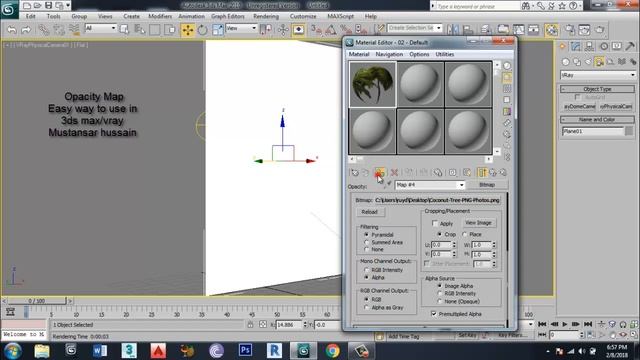Click the Plane01 object color swatch

point(629,131)
